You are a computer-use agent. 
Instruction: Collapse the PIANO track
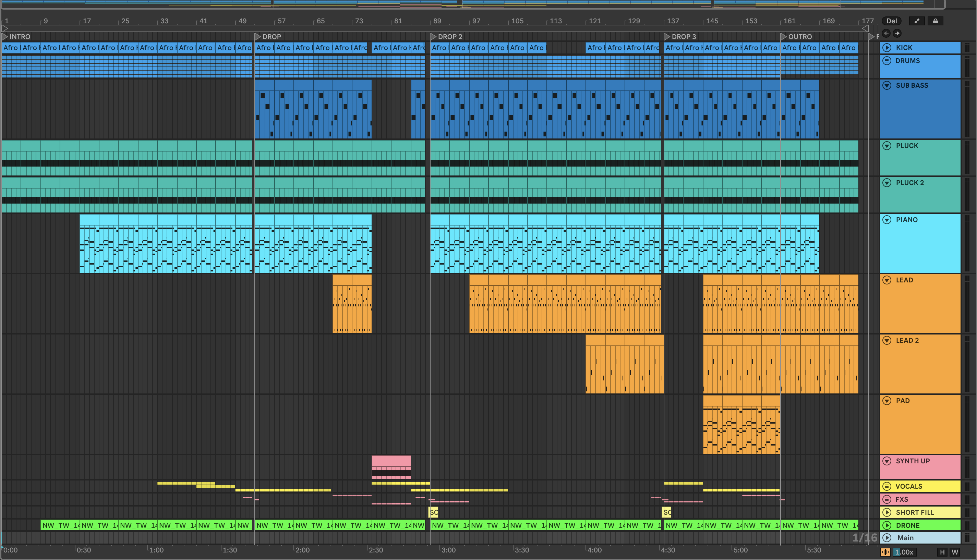click(x=887, y=220)
